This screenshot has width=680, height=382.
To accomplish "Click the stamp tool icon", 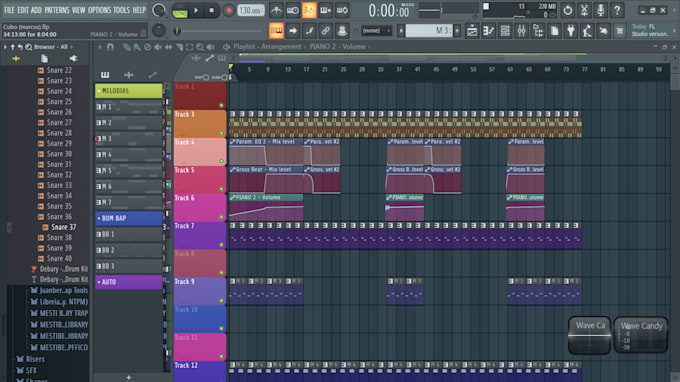I will click(x=342, y=31).
